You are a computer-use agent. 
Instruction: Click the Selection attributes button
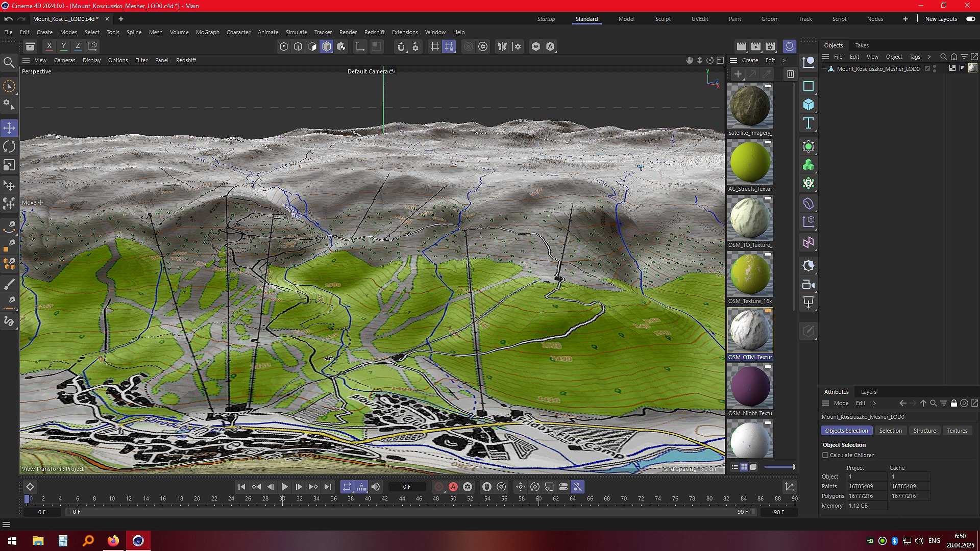(890, 431)
